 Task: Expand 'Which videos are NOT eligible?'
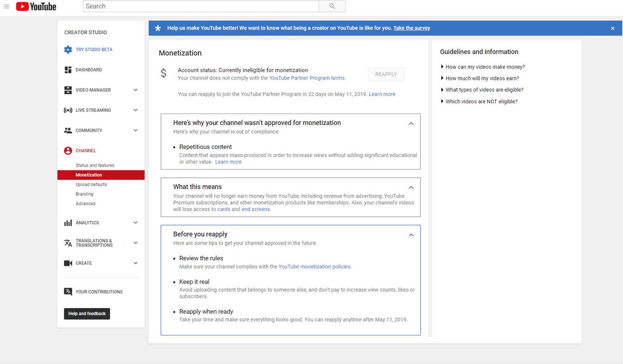point(479,102)
